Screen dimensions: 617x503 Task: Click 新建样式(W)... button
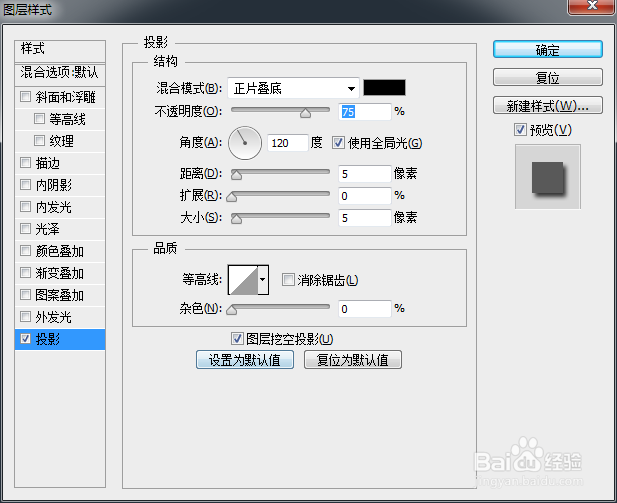pyautogui.click(x=548, y=105)
